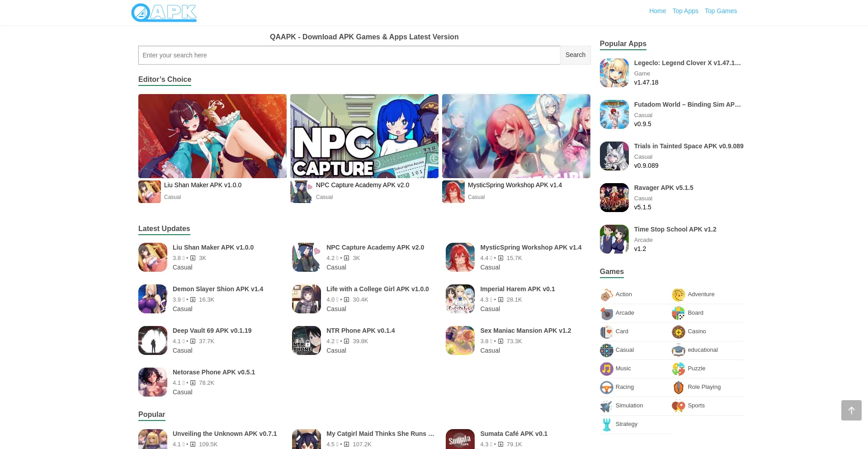This screenshot has height=449, width=868.
Task: Open Futadom World popular app title
Action: click(x=687, y=104)
